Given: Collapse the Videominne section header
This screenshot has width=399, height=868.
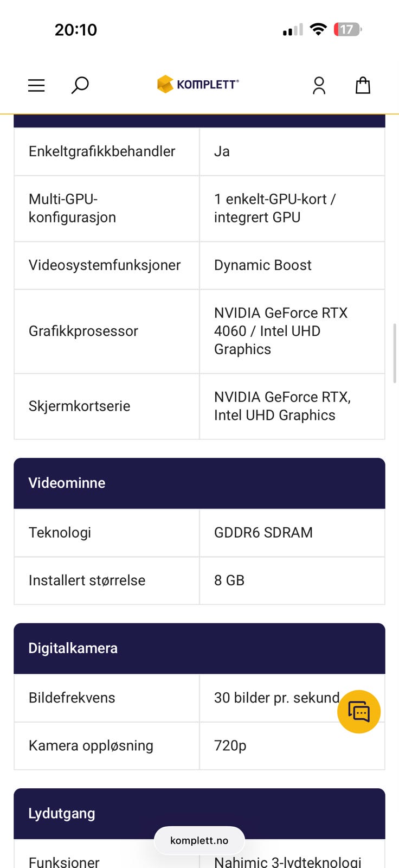Looking at the screenshot, I should pyautogui.click(x=199, y=483).
